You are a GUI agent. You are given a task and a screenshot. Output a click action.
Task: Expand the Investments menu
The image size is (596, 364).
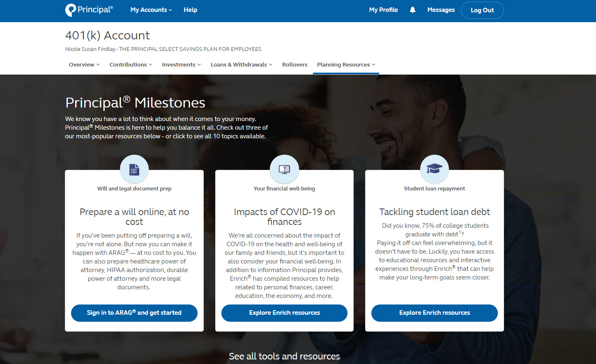pos(181,64)
